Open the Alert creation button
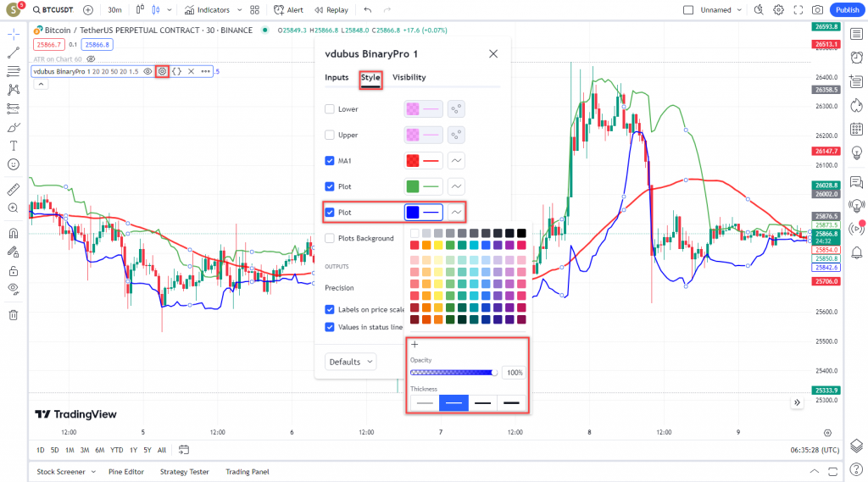This screenshot has height=482, width=868. [x=288, y=10]
